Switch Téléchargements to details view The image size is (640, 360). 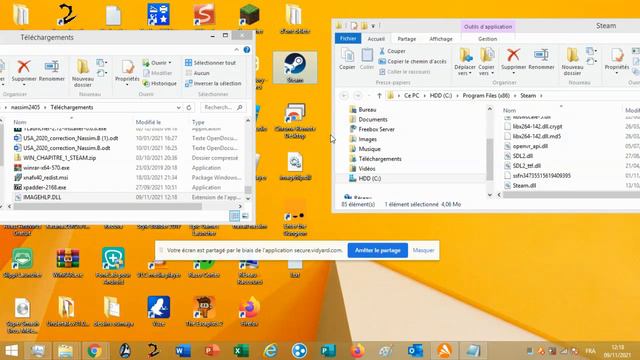click(x=234, y=216)
